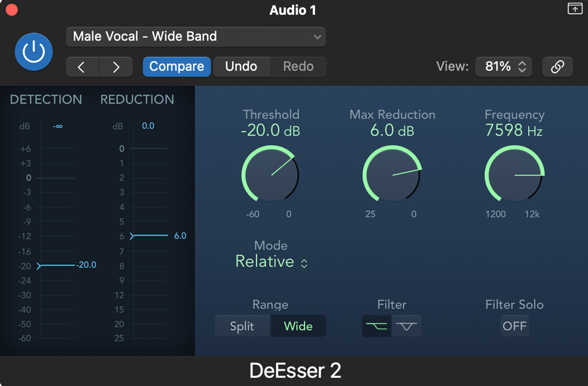Open the Mode Relative popup menu
Screen dimensions: 588x386
[271, 262]
